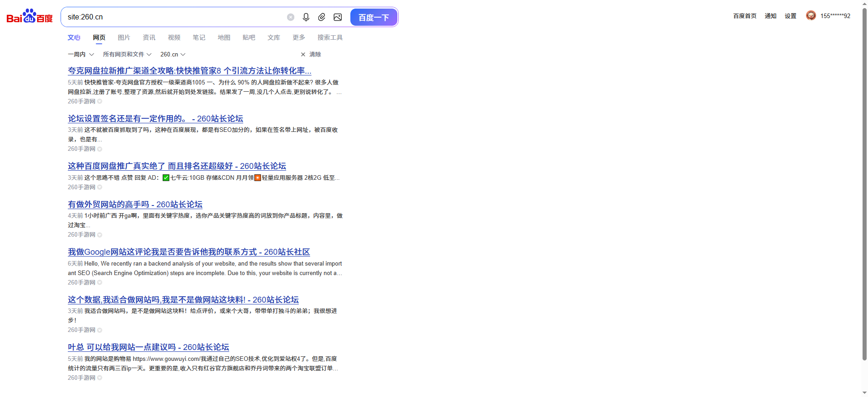Clear filters with 清除
The width and height of the screenshot is (868, 397).
coord(315,54)
